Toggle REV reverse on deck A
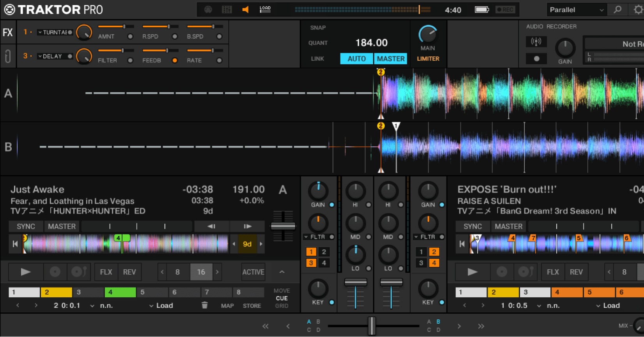This screenshot has width=644, height=337. pos(130,272)
